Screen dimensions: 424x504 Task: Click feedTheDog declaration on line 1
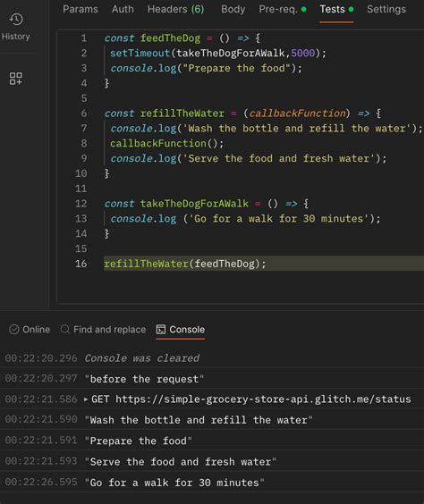point(170,38)
